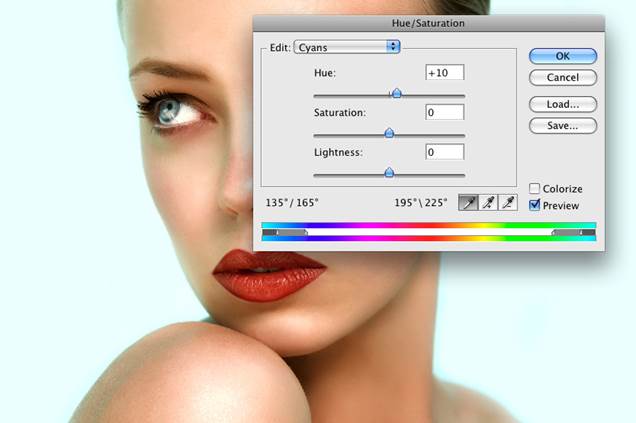636x423 pixels.
Task: Enable the Colorize checkbox
Action: click(535, 189)
